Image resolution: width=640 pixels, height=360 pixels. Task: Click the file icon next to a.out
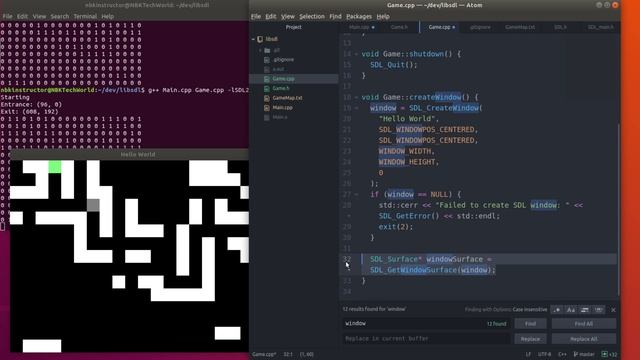click(267, 69)
